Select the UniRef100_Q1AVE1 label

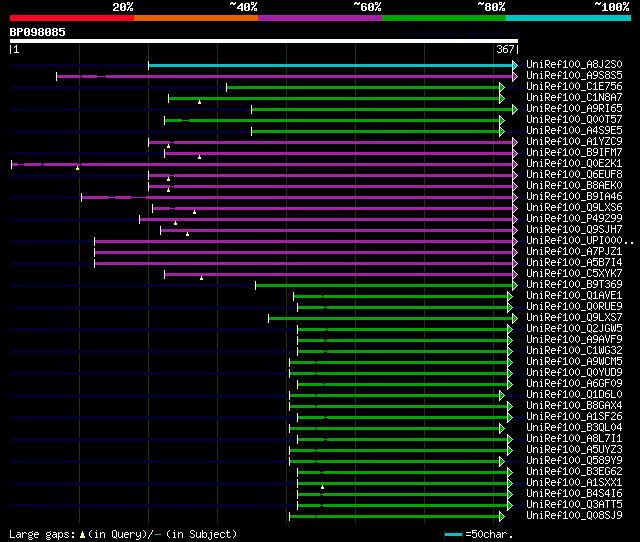(x=574, y=296)
